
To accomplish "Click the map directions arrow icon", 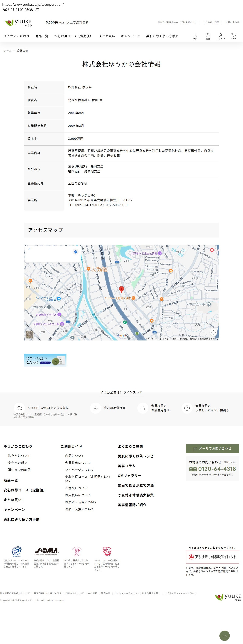I will pos(76,251).
